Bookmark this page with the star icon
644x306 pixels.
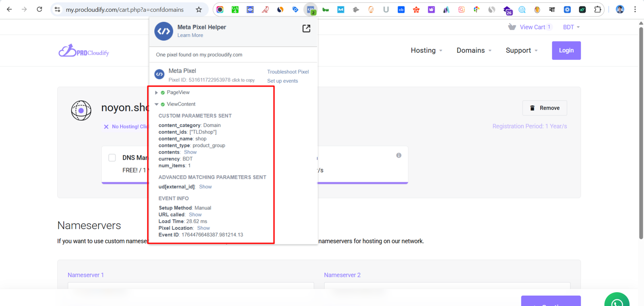pos(199,10)
